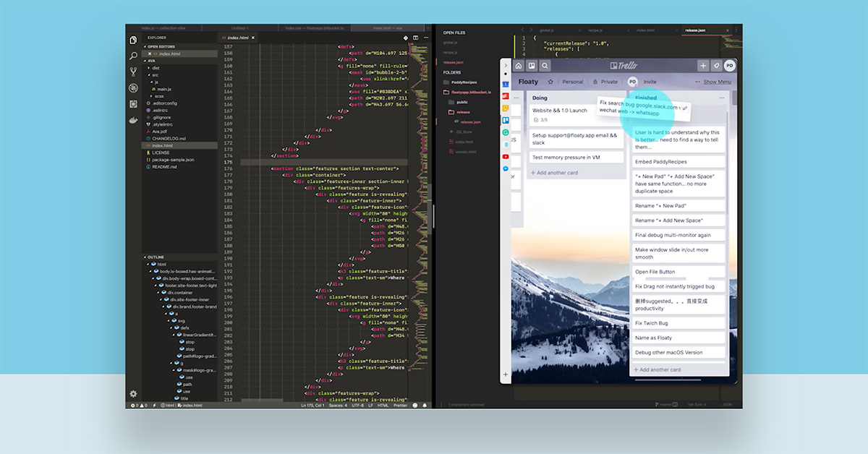
Task: Click Trello create plus button
Action: (x=702, y=65)
